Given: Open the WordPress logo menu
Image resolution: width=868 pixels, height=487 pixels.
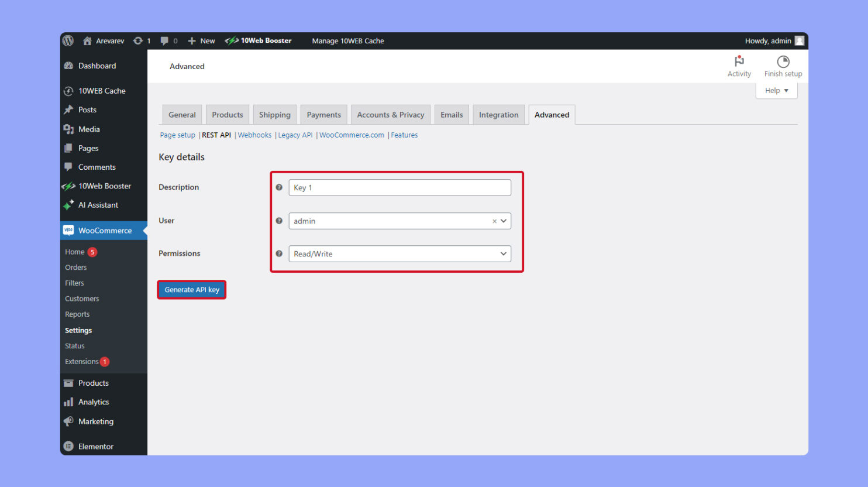Looking at the screenshot, I should pyautogui.click(x=68, y=40).
